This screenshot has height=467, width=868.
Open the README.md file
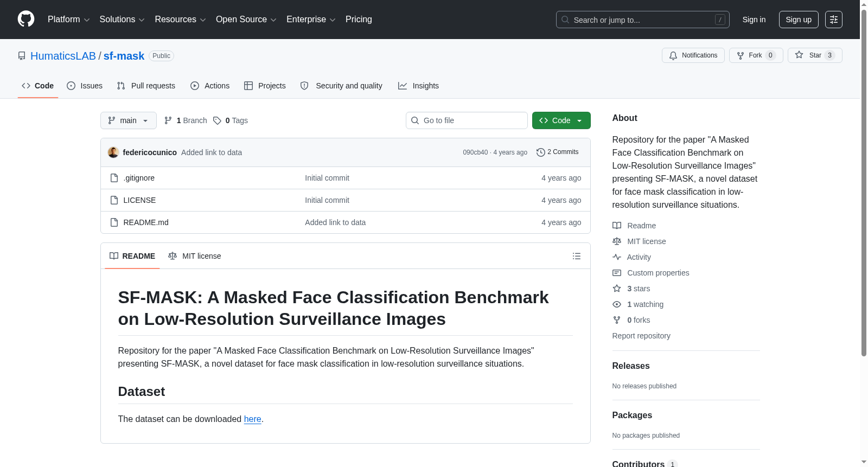tap(146, 222)
